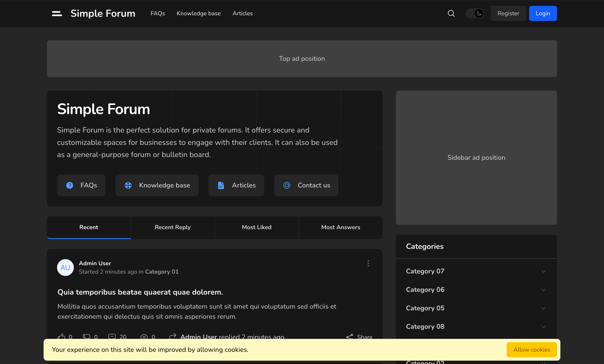The width and height of the screenshot is (604, 364).
Task: Click the blue Login button
Action: 543,13
